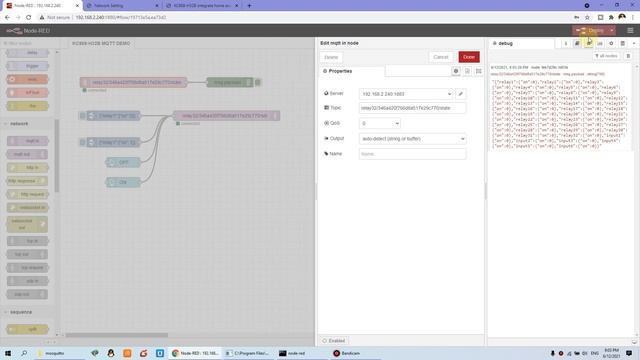Select the http request palette node

(27, 194)
